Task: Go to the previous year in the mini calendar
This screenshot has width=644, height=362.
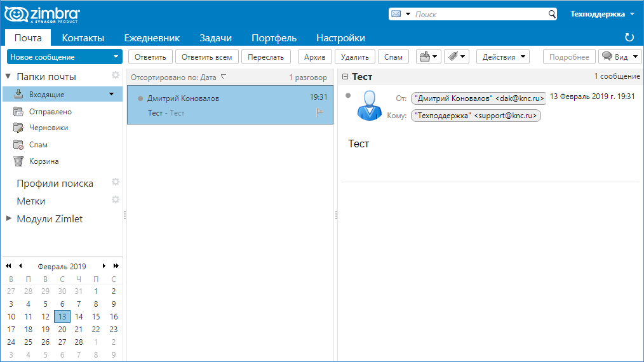Action: point(8,266)
